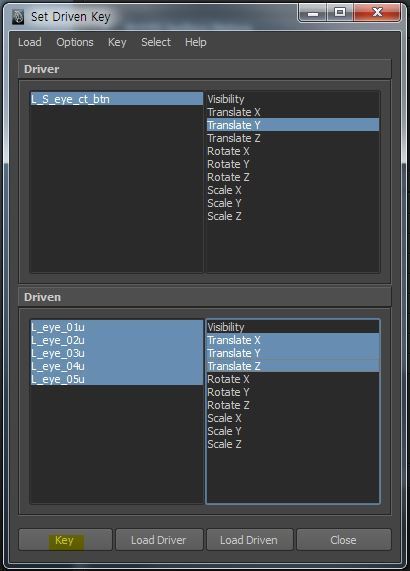Select driven object L_eye_02u

(117, 340)
